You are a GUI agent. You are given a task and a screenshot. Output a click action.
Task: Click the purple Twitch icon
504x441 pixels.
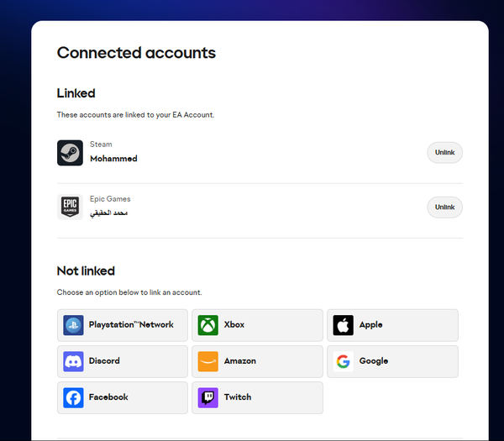208,397
